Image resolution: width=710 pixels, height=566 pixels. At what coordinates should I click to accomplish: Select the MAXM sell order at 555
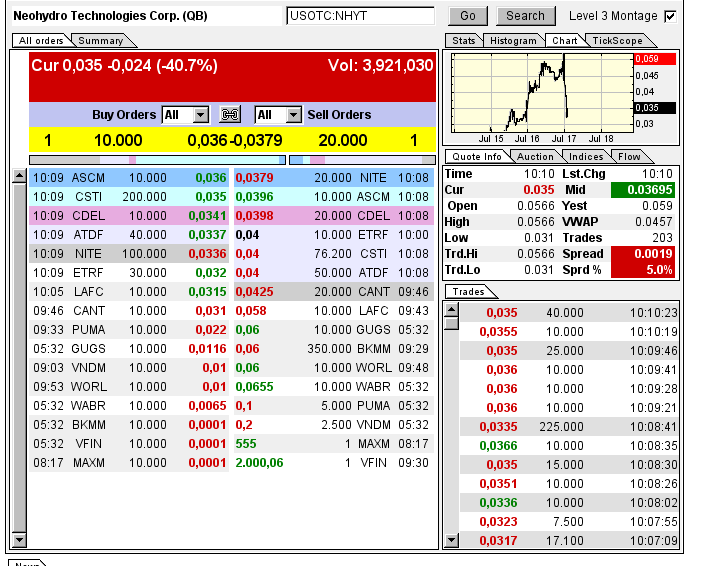(x=334, y=444)
